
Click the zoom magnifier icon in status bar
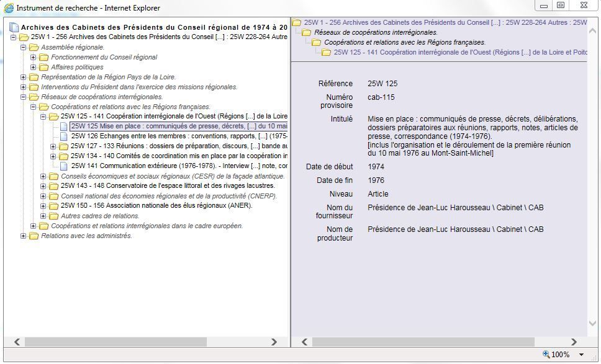[546, 355]
